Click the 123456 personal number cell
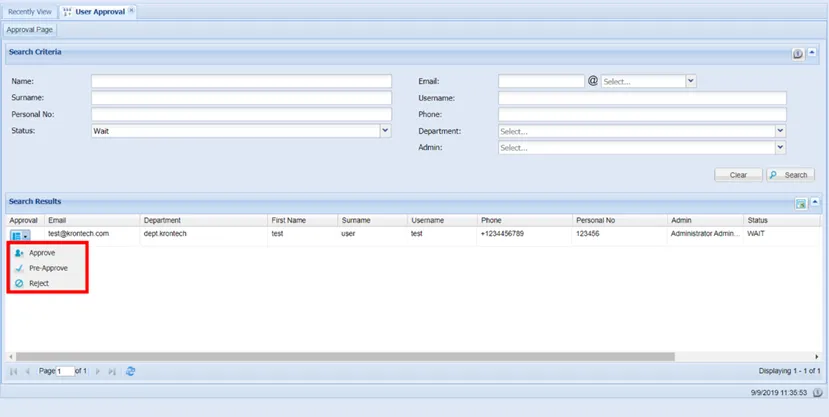The image size is (829, 417). 588,233
